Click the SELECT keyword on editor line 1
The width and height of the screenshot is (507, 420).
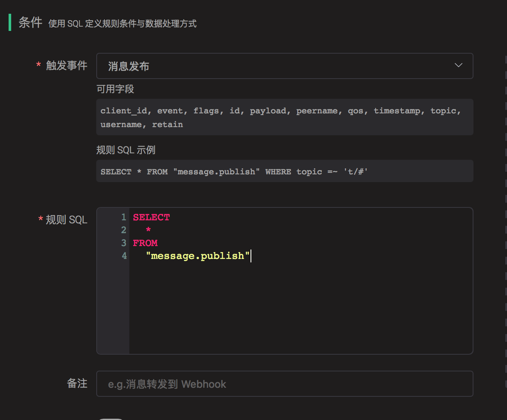(151, 217)
